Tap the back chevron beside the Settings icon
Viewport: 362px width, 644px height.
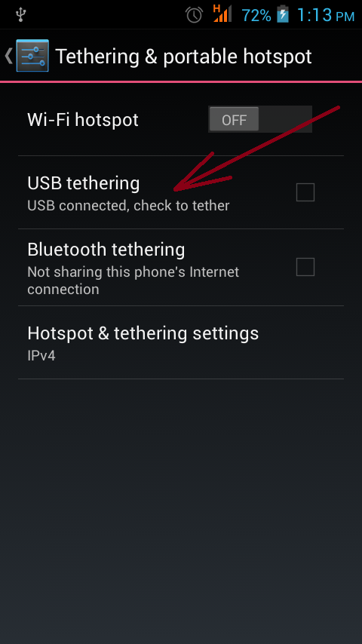tap(8, 56)
